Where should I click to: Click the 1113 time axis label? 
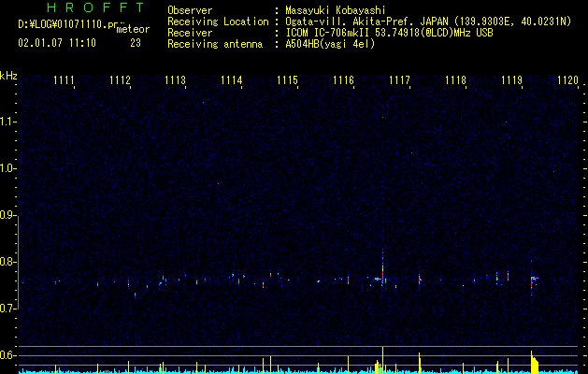coord(176,80)
